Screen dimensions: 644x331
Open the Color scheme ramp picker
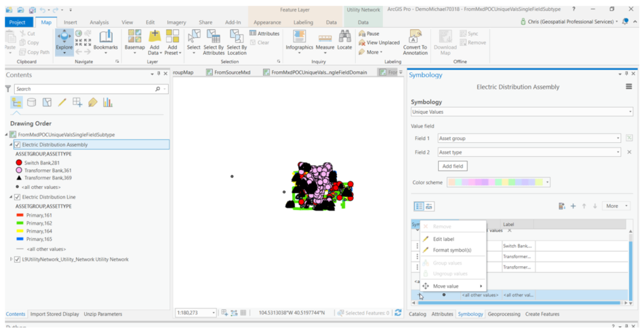tap(498, 183)
